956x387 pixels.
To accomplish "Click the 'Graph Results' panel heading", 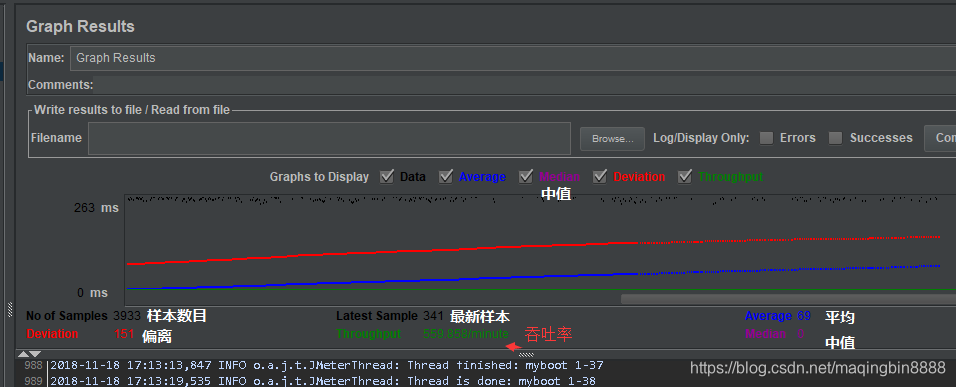I will pos(80,27).
